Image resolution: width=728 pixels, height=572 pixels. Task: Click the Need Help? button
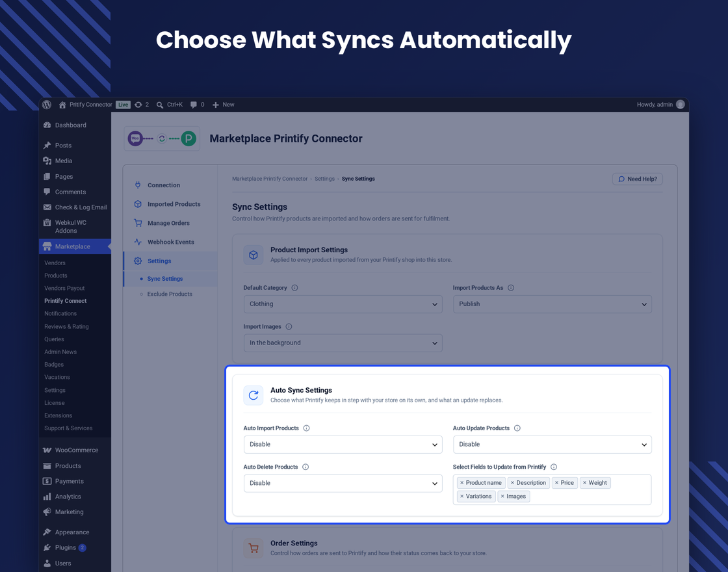click(638, 179)
